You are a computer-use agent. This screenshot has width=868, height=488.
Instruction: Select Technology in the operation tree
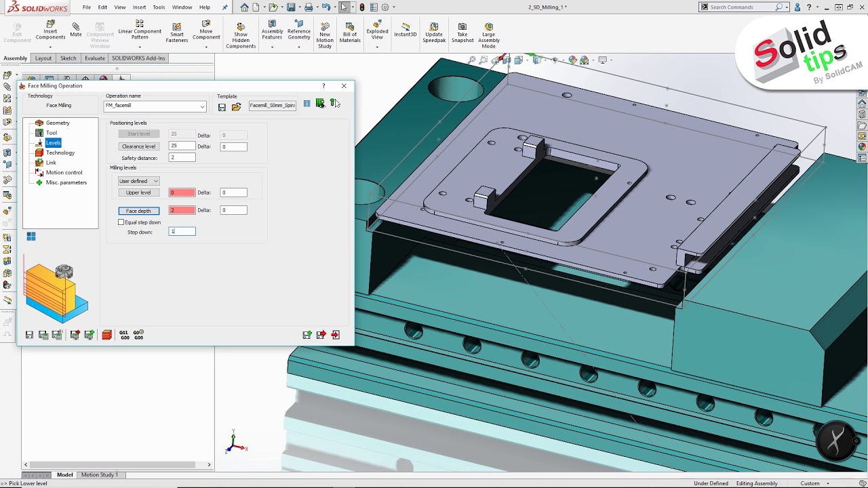tap(60, 152)
